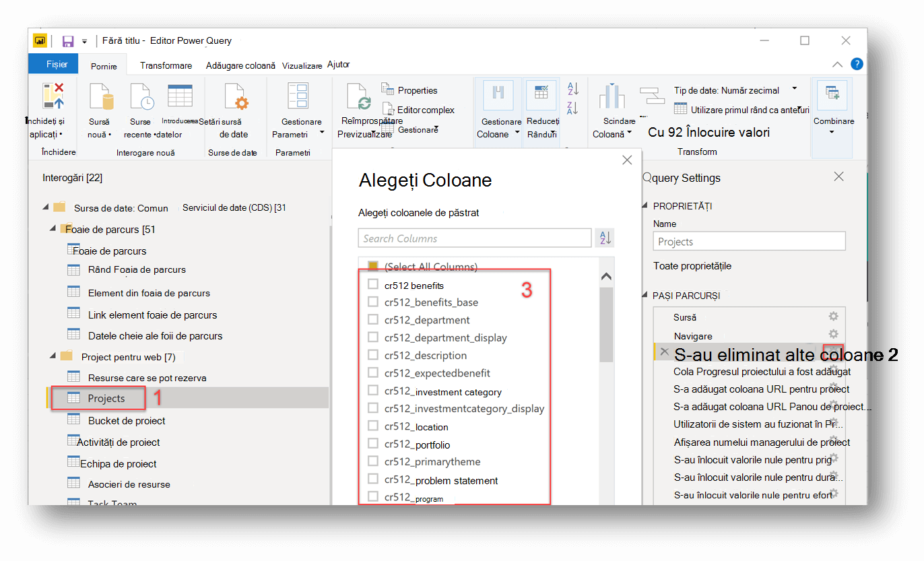Open the Tip de date dropdown

[x=795, y=89]
